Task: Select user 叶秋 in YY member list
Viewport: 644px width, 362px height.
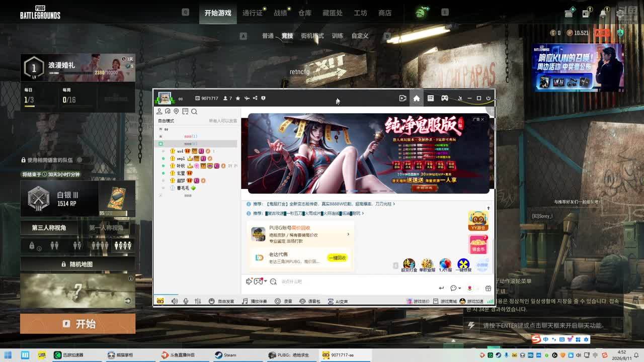Action: pyautogui.click(x=181, y=166)
